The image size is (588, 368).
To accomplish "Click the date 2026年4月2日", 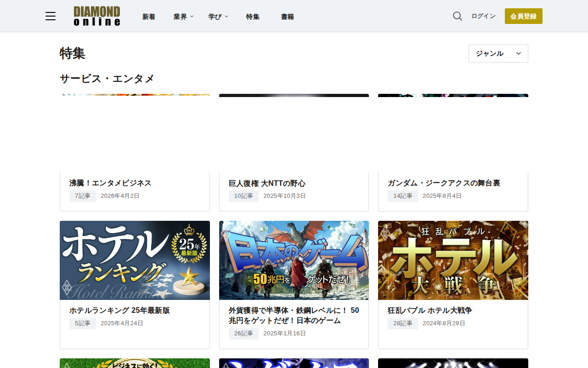I will 120,196.
